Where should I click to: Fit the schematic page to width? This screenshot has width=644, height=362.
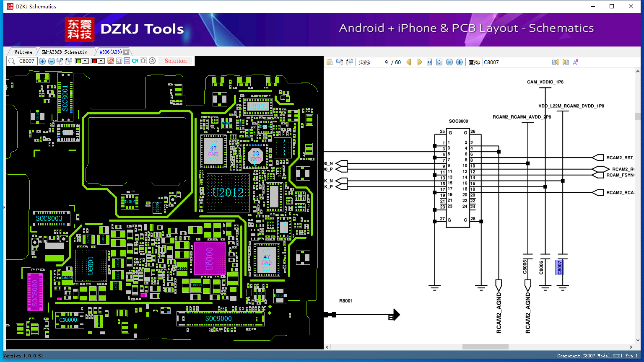429,62
